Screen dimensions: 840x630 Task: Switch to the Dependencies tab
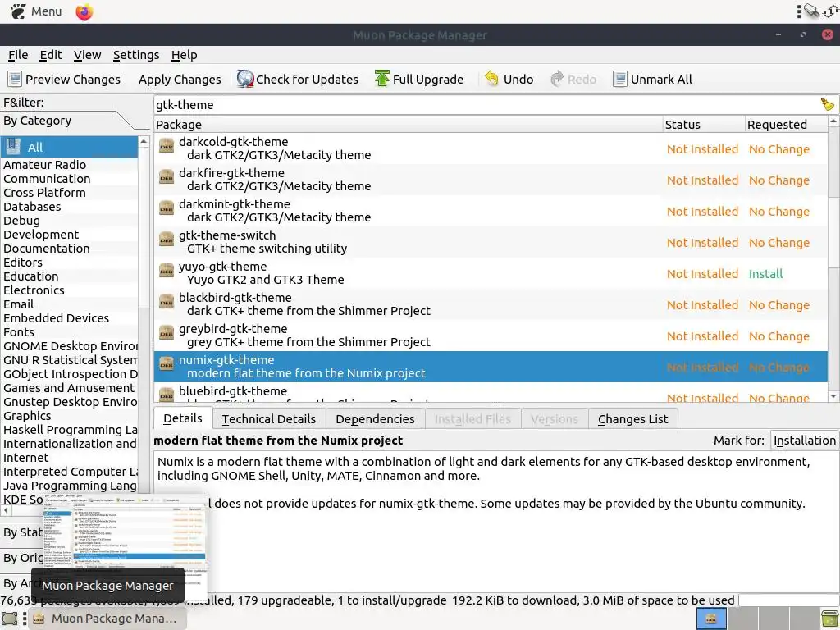click(x=375, y=419)
